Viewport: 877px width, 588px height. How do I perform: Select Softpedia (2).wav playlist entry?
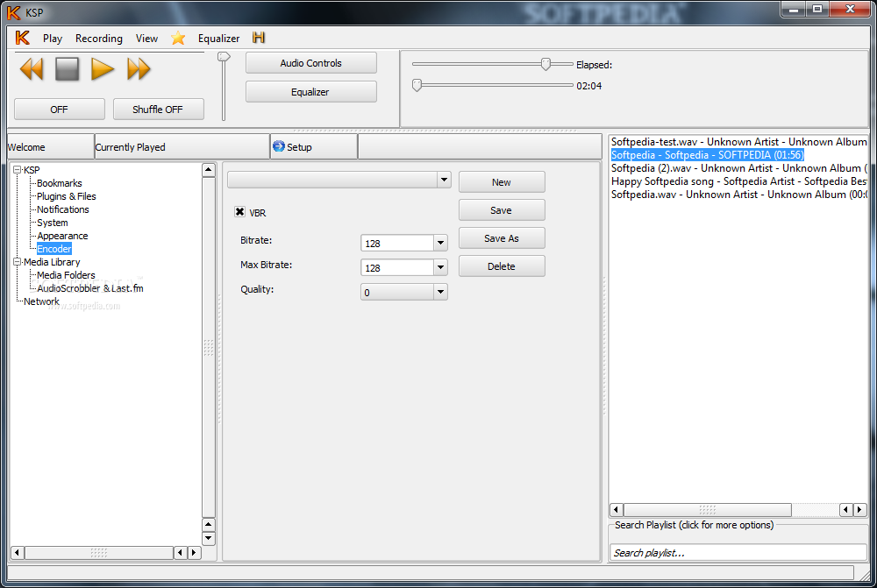[x=738, y=168]
